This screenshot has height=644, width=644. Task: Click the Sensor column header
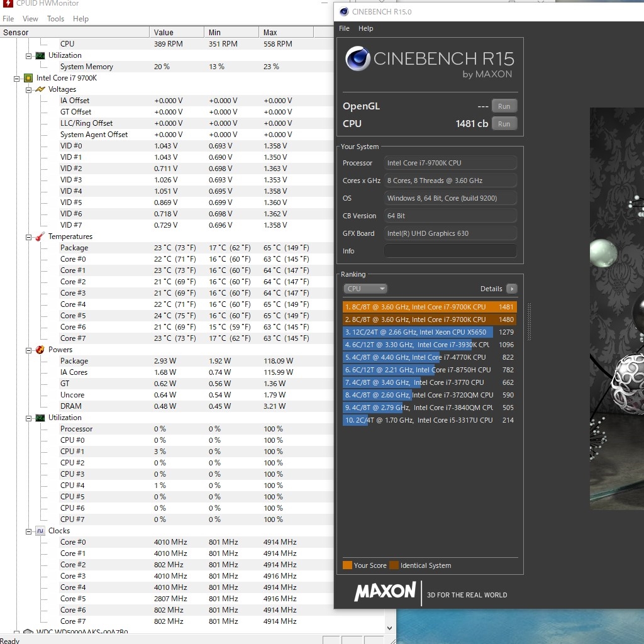[74, 32]
